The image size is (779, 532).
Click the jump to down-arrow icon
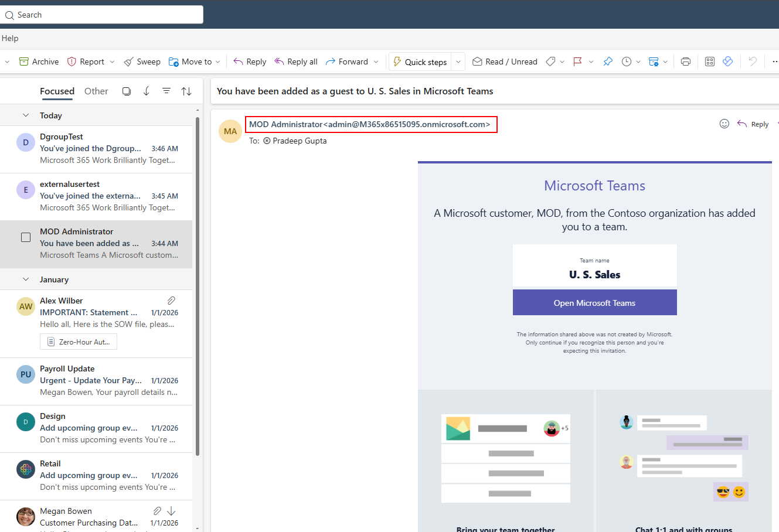[147, 91]
